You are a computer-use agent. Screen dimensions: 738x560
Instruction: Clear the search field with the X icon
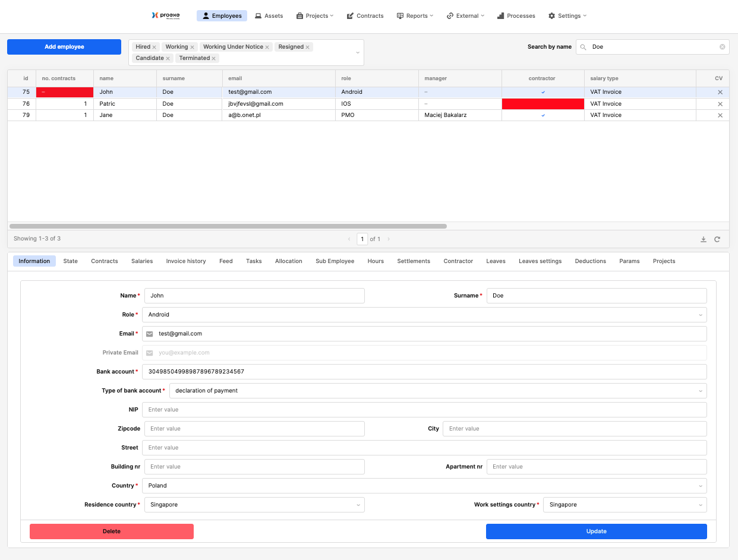point(723,47)
